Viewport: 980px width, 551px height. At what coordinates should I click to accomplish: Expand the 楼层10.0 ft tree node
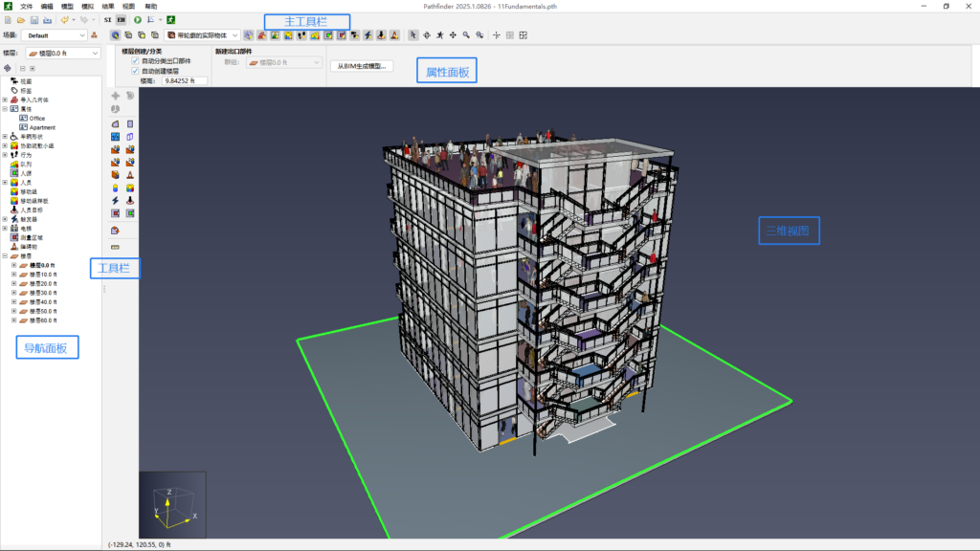(x=14, y=275)
